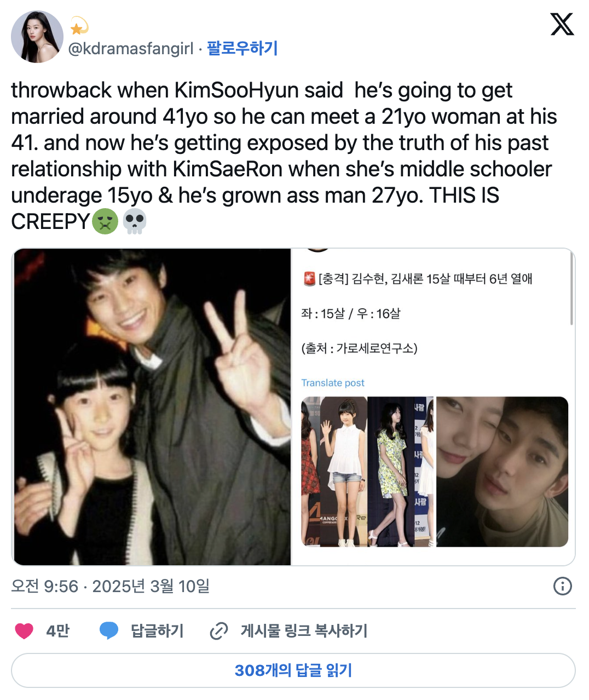Click the heart like icon
Image resolution: width=589 pixels, height=700 pixels.
coord(24,631)
